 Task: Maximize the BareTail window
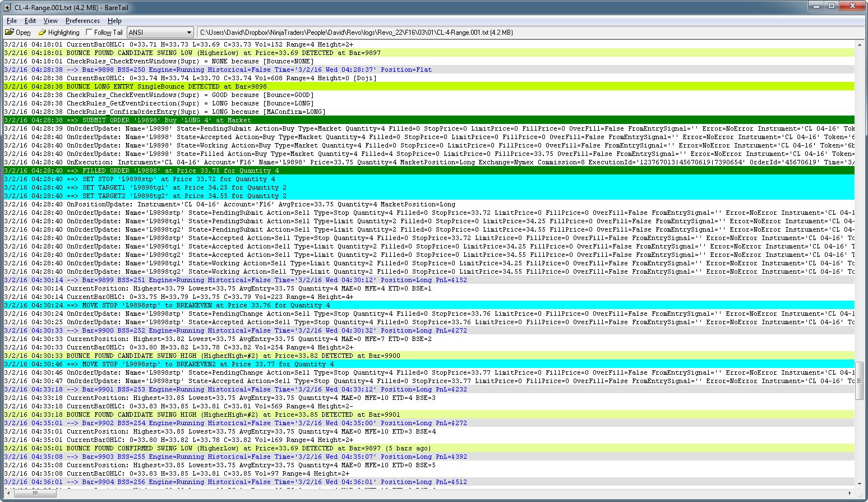[x=832, y=6]
